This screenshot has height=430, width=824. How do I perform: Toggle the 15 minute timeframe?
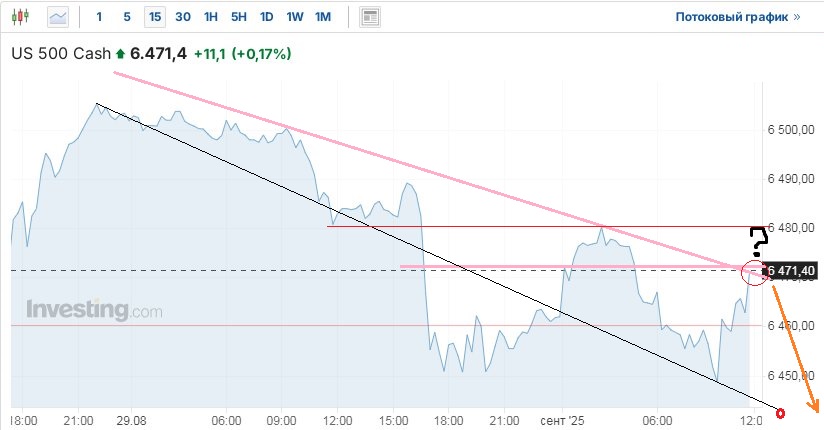point(154,17)
